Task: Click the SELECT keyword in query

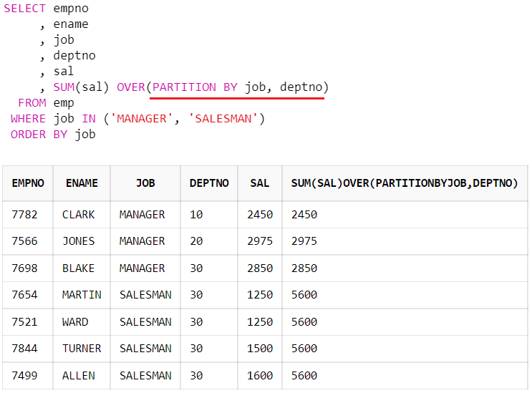Action: [x=24, y=9]
